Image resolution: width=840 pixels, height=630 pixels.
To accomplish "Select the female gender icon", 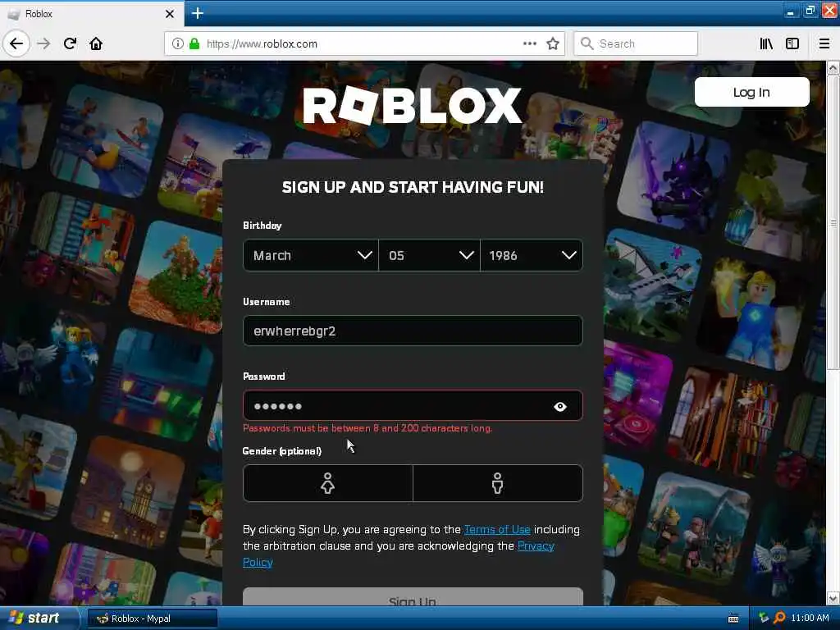I will (x=328, y=483).
